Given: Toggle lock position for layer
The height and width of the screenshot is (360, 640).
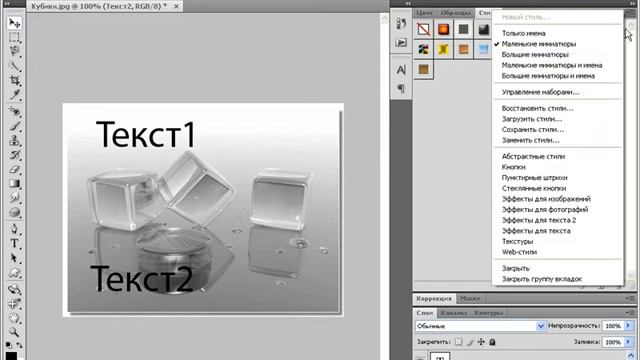Looking at the screenshot, I should pos(481,342).
